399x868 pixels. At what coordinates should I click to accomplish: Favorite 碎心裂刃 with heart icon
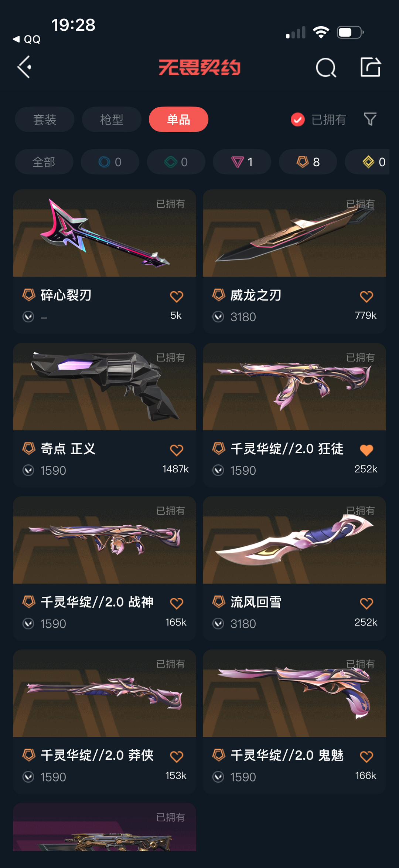tap(177, 296)
